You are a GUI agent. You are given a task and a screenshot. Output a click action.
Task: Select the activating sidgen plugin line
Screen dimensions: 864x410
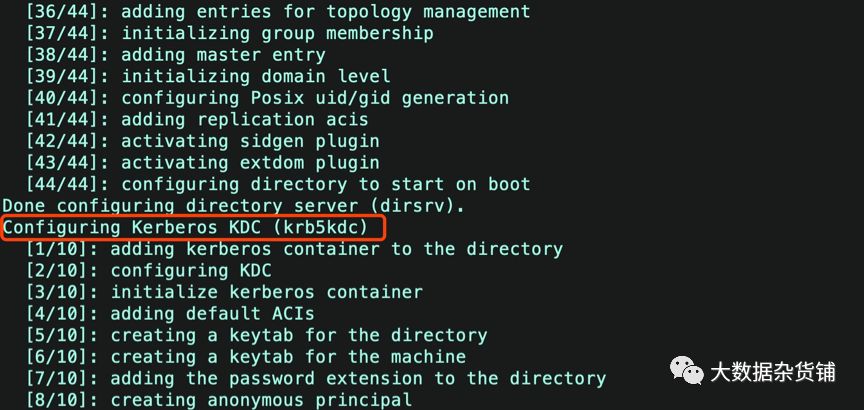(202, 141)
